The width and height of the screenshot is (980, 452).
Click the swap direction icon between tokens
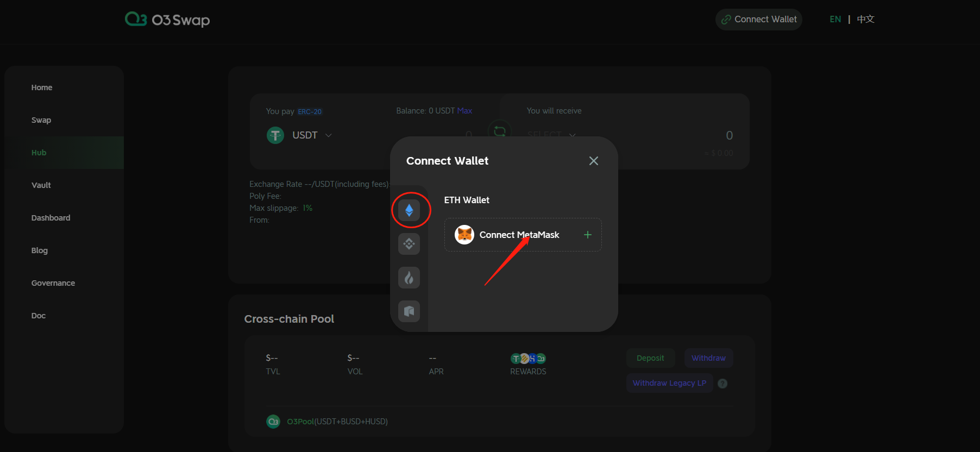500,131
